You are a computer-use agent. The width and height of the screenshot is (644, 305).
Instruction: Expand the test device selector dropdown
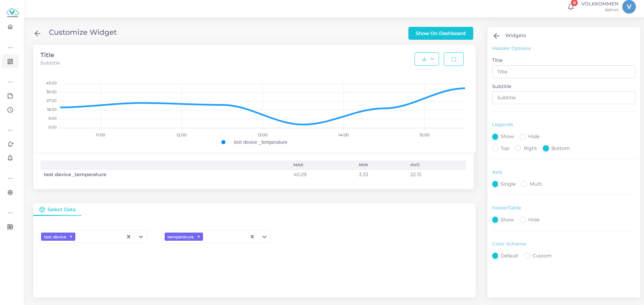click(x=141, y=237)
